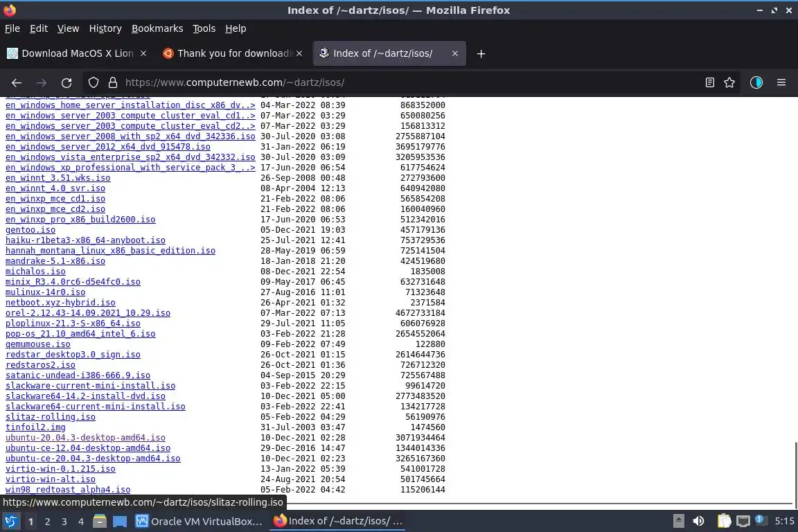Click the update notification tray icon

pos(760,520)
